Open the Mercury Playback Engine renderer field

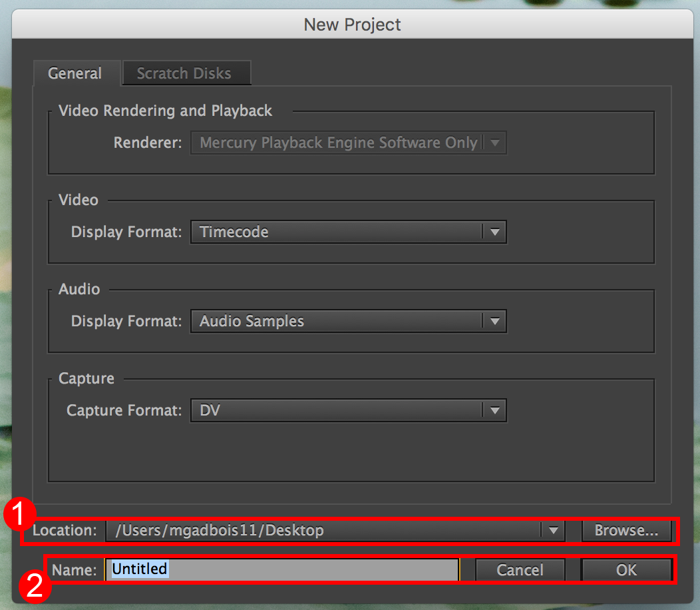(x=338, y=143)
